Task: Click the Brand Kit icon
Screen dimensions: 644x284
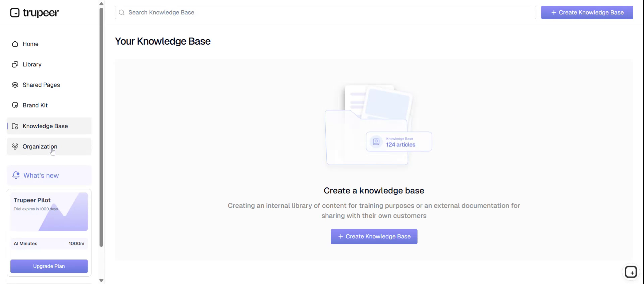Action: 15,105
